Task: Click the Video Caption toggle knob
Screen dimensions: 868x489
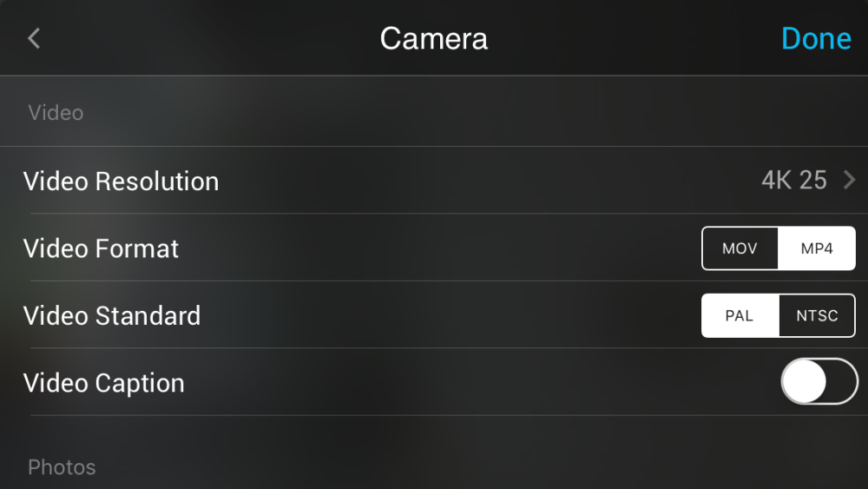Action: point(805,381)
